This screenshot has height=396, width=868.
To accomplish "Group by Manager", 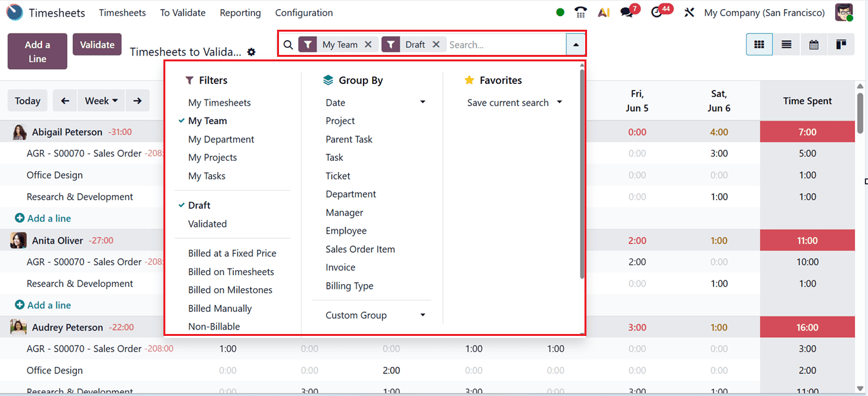I will (x=344, y=213).
